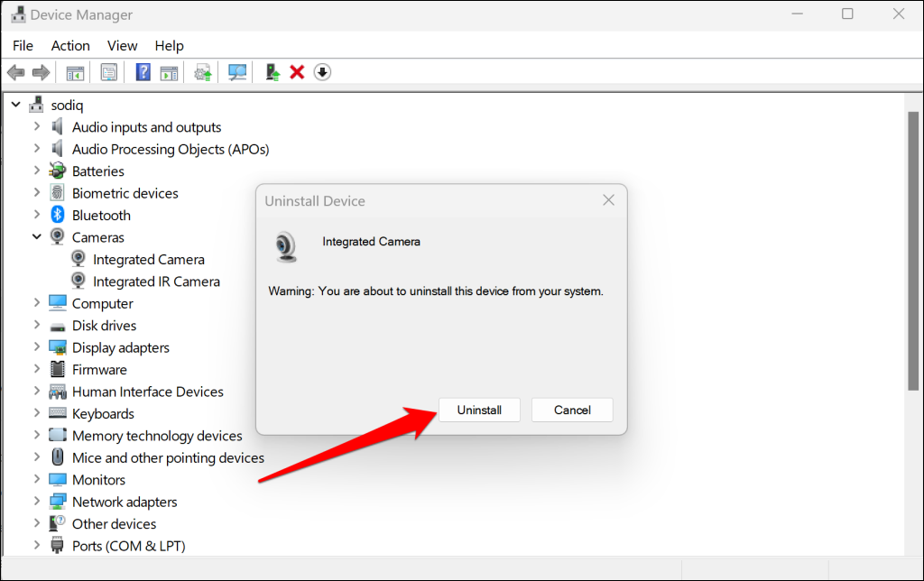Expand Human Interface Devices
Viewport: 924px width, 581px height.
pos(37,391)
